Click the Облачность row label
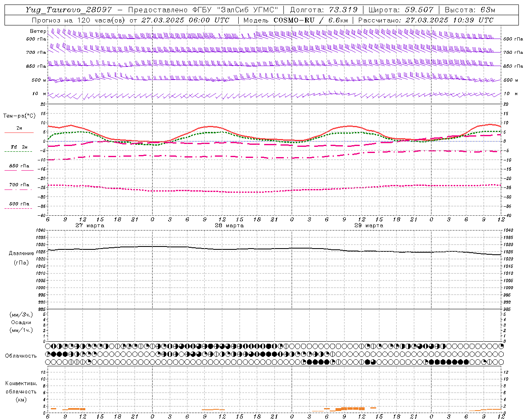The height and width of the screenshot is (420, 525). (21, 356)
